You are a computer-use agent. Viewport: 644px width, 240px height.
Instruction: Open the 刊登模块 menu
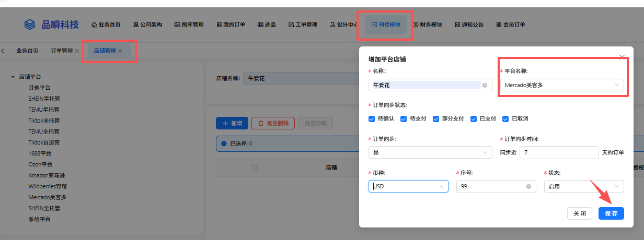[x=386, y=25]
